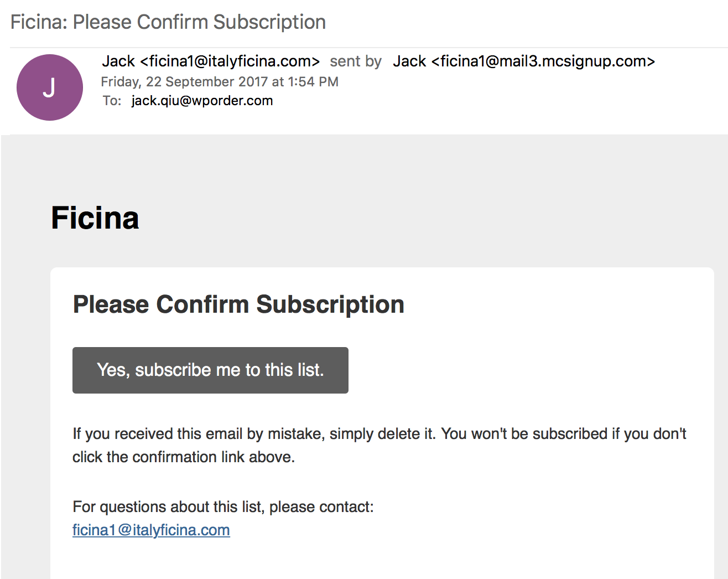728x579 pixels.
Task: Click the ficina1@mail3.mcsignup.com sent-by address
Action: [x=543, y=61]
